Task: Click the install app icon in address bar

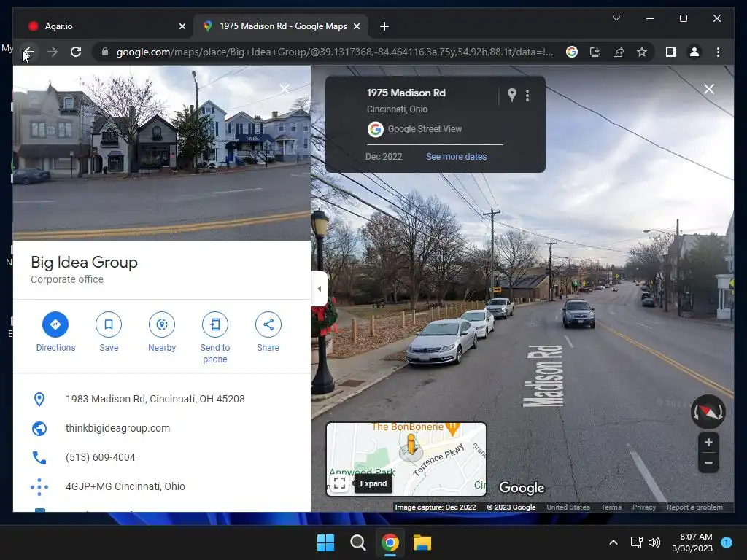Action: pos(595,52)
